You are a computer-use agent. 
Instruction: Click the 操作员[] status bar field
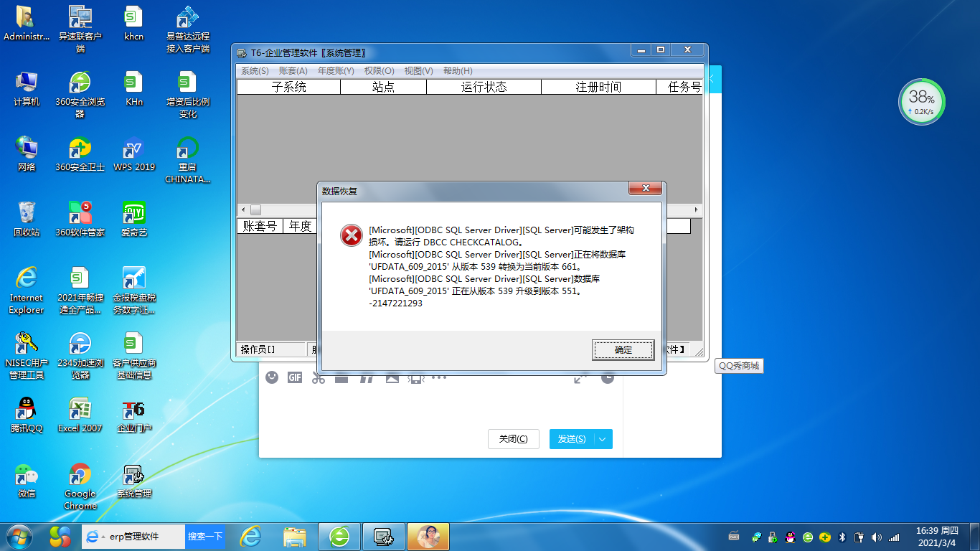[271, 349]
